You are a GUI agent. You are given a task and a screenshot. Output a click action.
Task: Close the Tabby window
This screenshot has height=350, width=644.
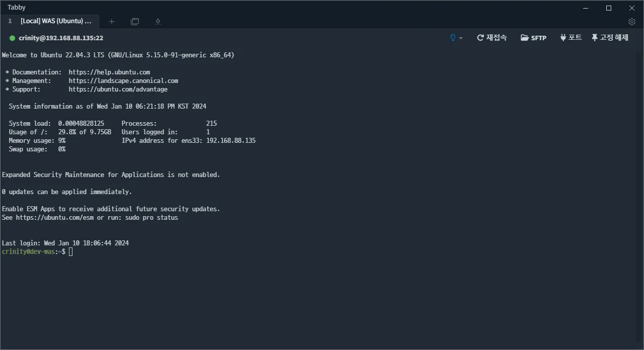pos(632,8)
